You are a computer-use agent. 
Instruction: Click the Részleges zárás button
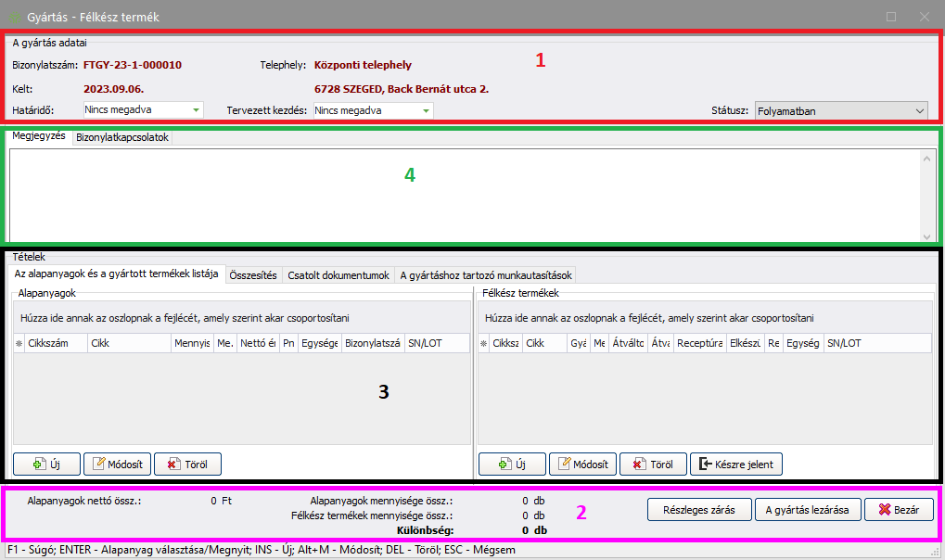pos(698,510)
